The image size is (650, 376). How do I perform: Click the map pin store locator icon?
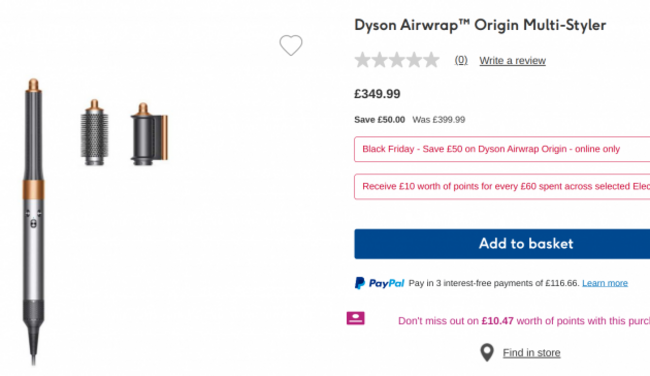487,352
